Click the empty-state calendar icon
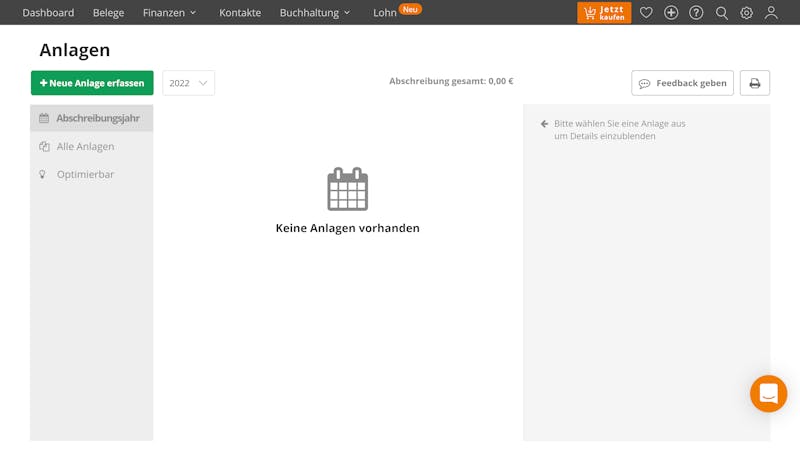The width and height of the screenshot is (800, 450). click(x=347, y=189)
